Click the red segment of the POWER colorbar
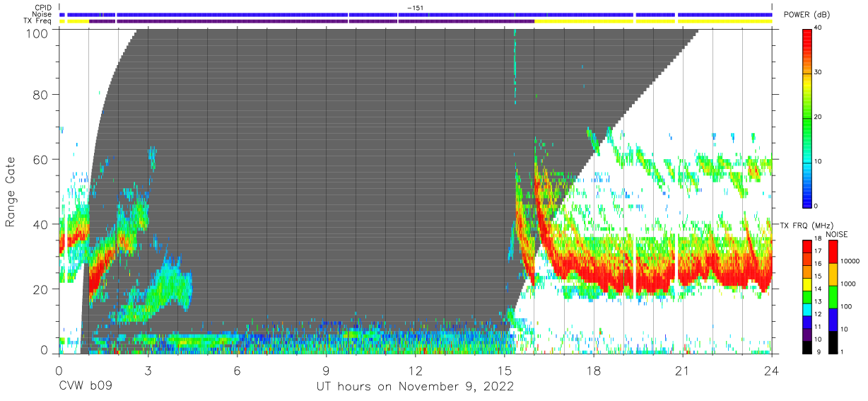This screenshot has height=401, width=868. click(808, 48)
